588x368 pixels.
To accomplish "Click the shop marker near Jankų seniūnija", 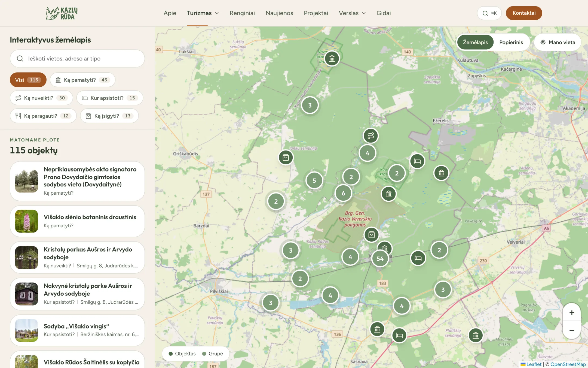I will (286, 157).
